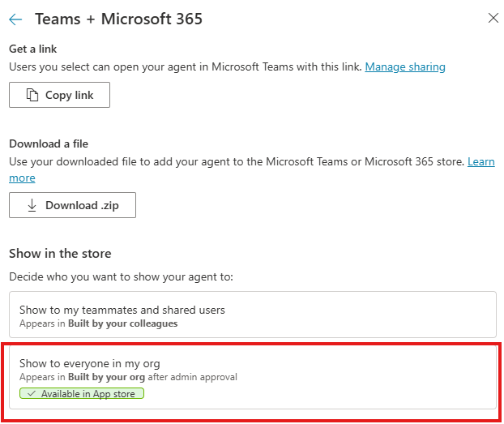The image size is (504, 424).
Task: Click the Teams + Microsoft 365 title
Action: pyautogui.click(x=118, y=19)
